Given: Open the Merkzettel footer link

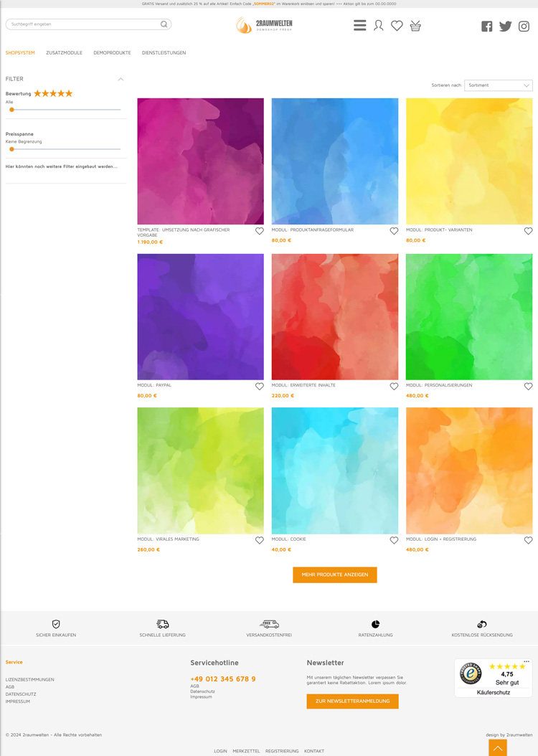Looking at the screenshot, I should (246, 751).
